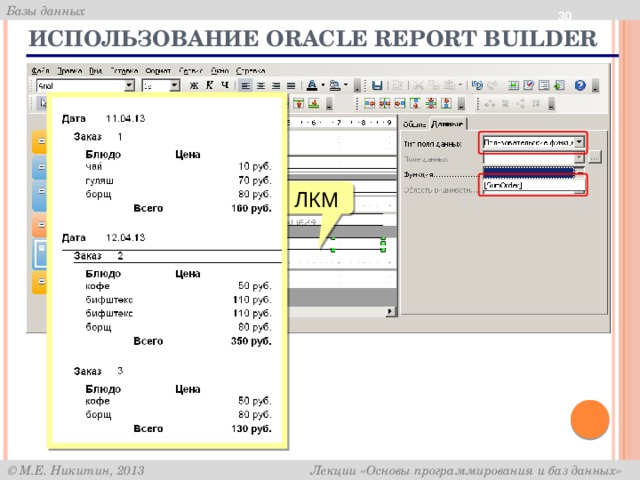This screenshot has width=640, height=480.
Task: Click the green grid add-field icon
Action: [513, 85]
